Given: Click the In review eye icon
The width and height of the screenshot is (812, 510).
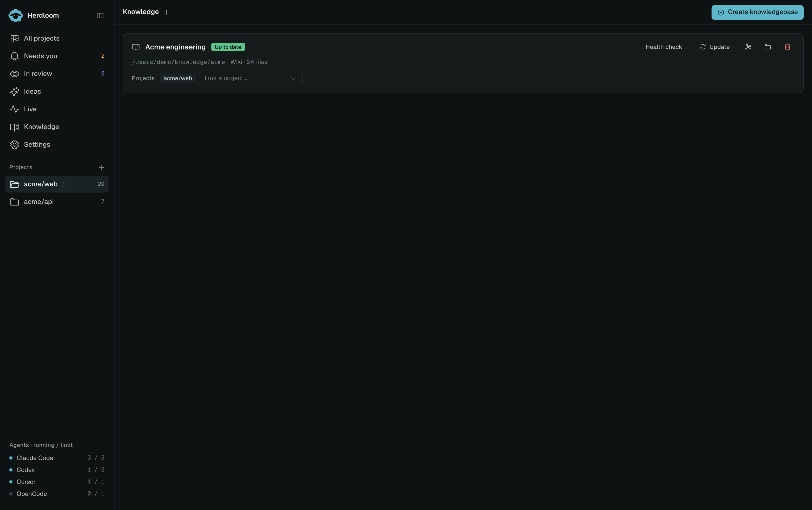Looking at the screenshot, I should 15,74.
